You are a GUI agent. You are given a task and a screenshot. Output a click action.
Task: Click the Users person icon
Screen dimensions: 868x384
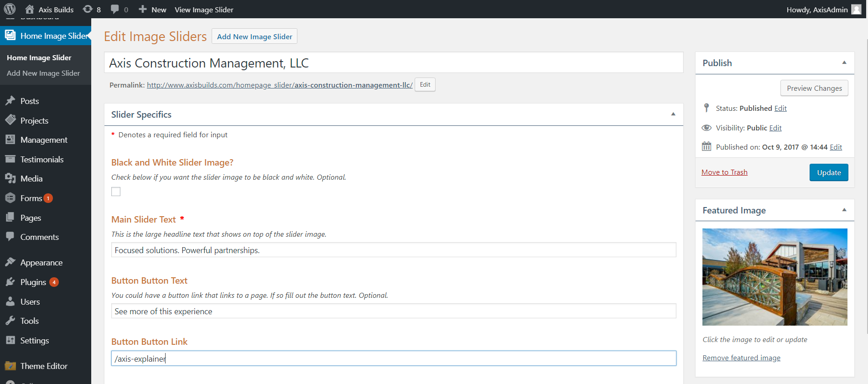10,301
